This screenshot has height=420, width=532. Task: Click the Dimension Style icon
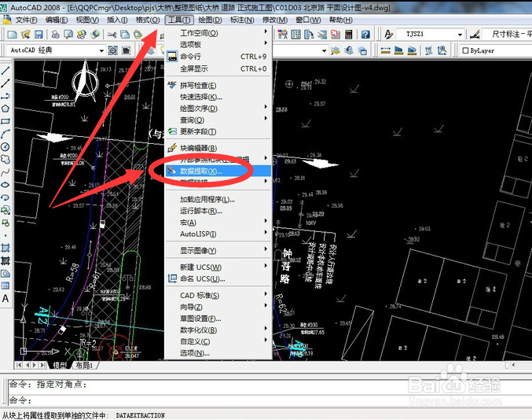click(475, 35)
